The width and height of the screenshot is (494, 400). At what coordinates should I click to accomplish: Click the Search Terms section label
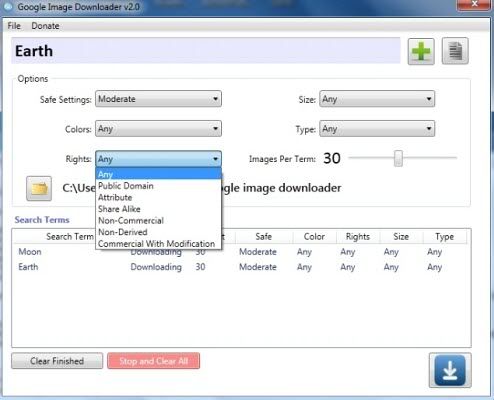pos(42,220)
